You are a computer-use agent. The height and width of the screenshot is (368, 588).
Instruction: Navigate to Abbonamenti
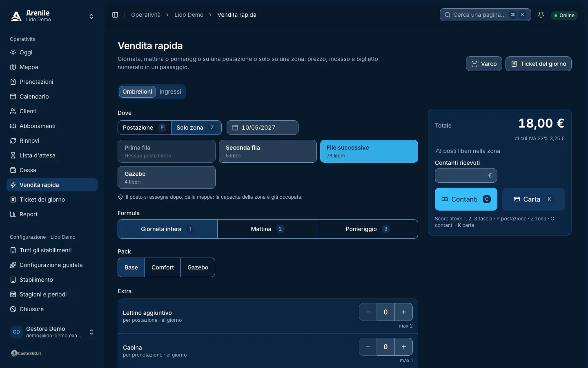52,126
